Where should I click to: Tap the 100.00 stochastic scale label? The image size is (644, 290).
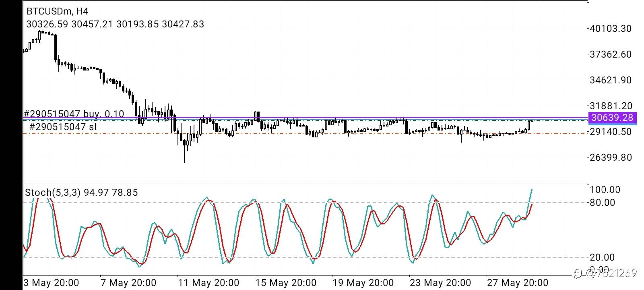coord(605,190)
